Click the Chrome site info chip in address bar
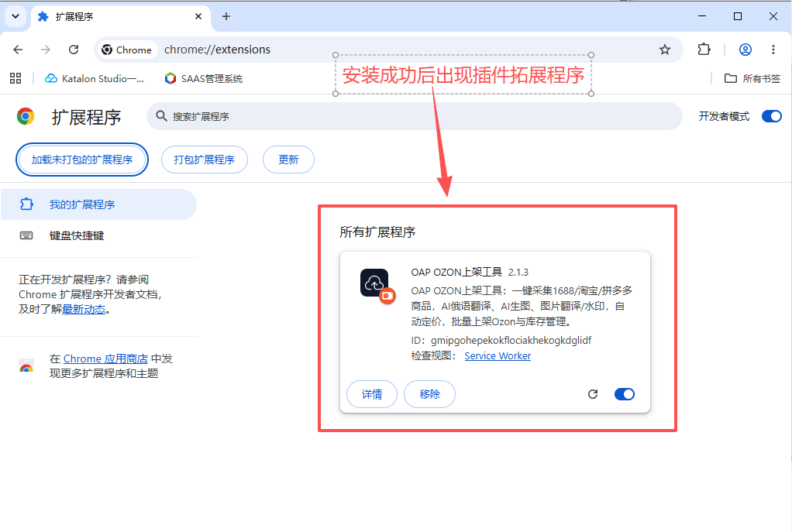The width and height of the screenshot is (792, 532). click(x=127, y=50)
